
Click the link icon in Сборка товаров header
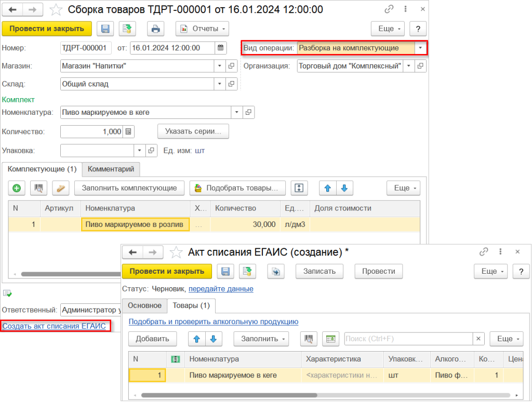pos(389,9)
